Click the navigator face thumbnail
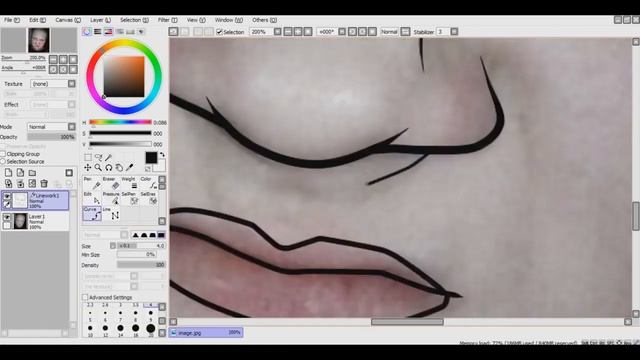The image size is (640, 360). pyautogui.click(x=39, y=40)
